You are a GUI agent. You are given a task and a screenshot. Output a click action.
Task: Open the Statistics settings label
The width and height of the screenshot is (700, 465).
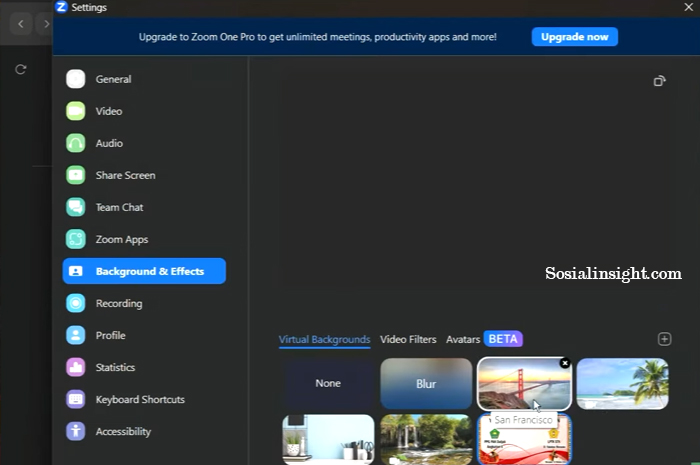coord(115,367)
